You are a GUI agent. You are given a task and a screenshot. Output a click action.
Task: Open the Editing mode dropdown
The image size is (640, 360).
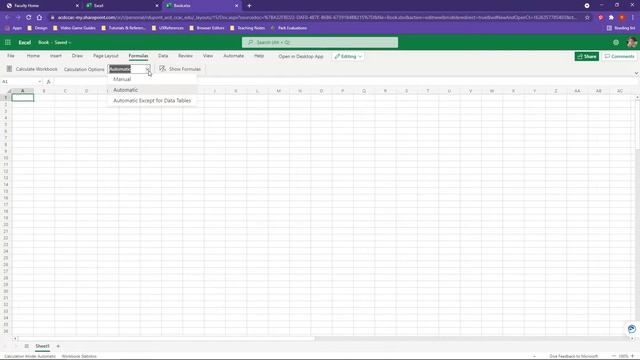pyautogui.click(x=348, y=56)
